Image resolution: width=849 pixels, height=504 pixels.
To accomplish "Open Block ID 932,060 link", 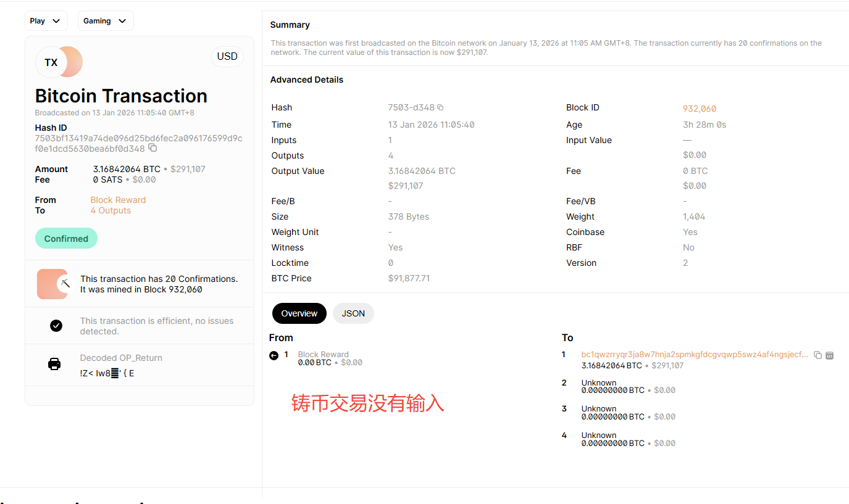I will pos(700,109).
